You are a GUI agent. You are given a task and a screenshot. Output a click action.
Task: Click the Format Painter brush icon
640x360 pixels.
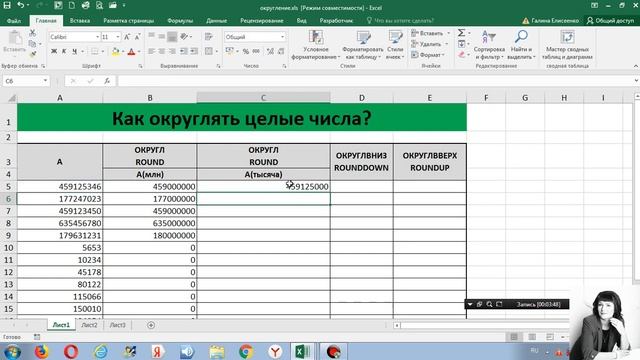tap(33, 54)
